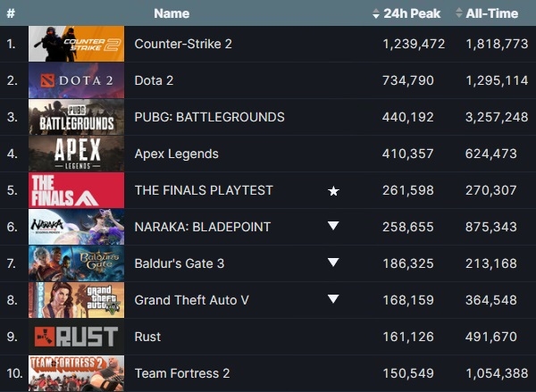Select the Grand Theft Auto V name link

[192, 300]
